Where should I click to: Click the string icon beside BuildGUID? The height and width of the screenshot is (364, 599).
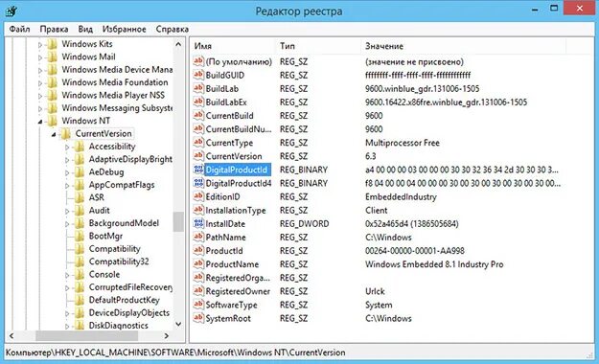[x=198, y=75]
